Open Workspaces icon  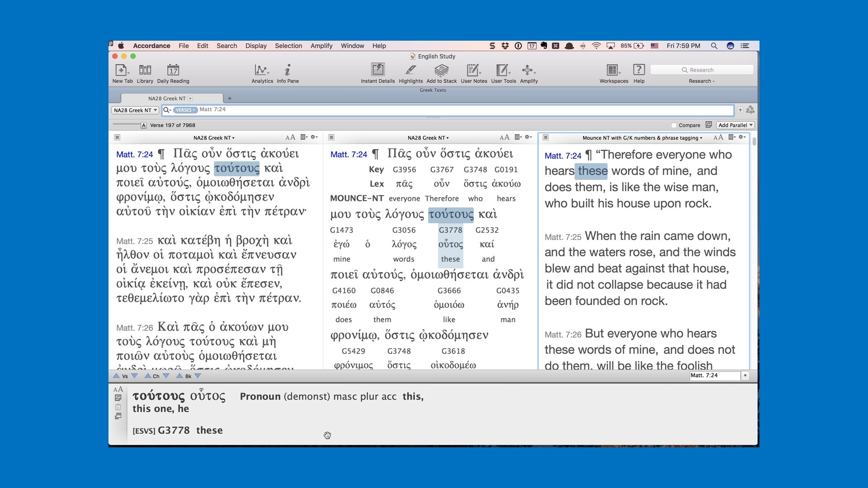click(x=613, y=70)
